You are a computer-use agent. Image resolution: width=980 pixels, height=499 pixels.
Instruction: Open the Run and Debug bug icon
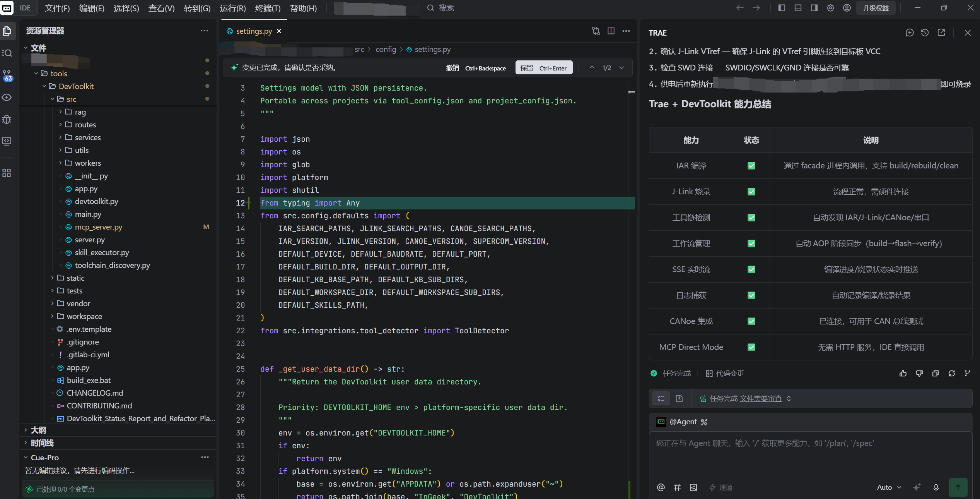[7, 119]
